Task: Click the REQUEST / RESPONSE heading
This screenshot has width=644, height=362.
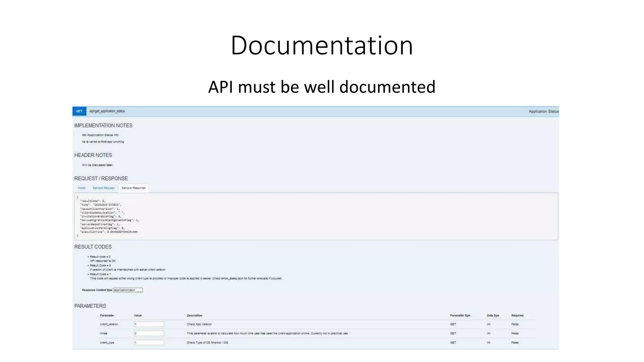Action: pos(101,178)
